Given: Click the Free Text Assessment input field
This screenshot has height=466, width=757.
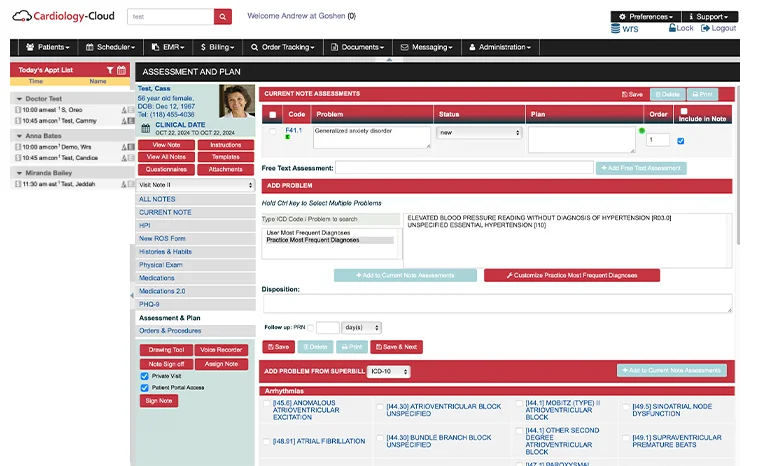Looking at the screenshot, I should [463, 168].
